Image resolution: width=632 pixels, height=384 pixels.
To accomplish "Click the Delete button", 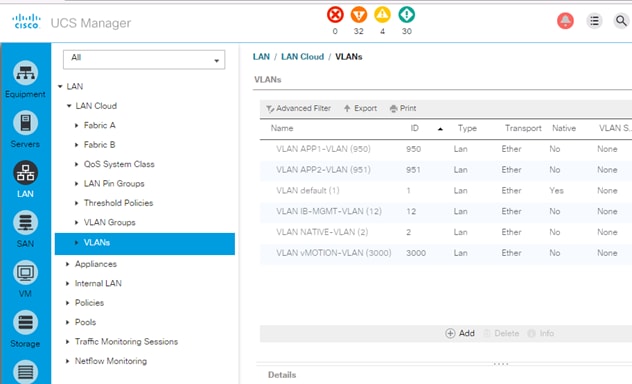I will (501, 333).
